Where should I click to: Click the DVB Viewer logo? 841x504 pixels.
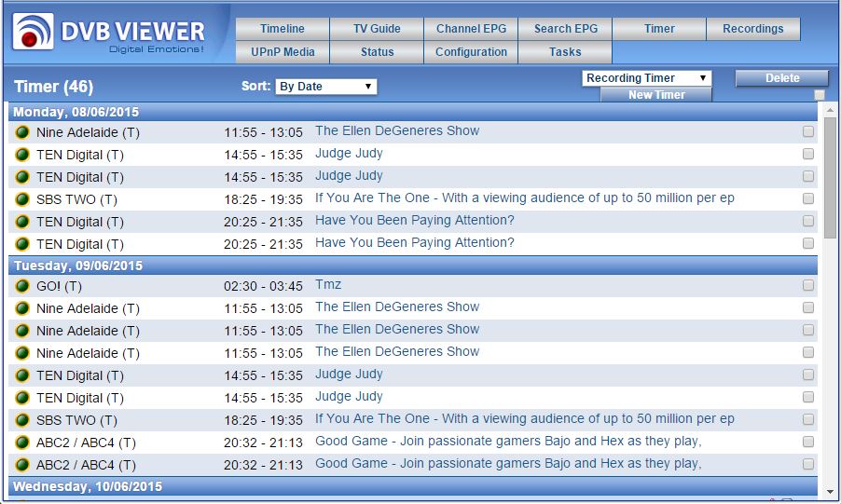click(x=110, y=33)
